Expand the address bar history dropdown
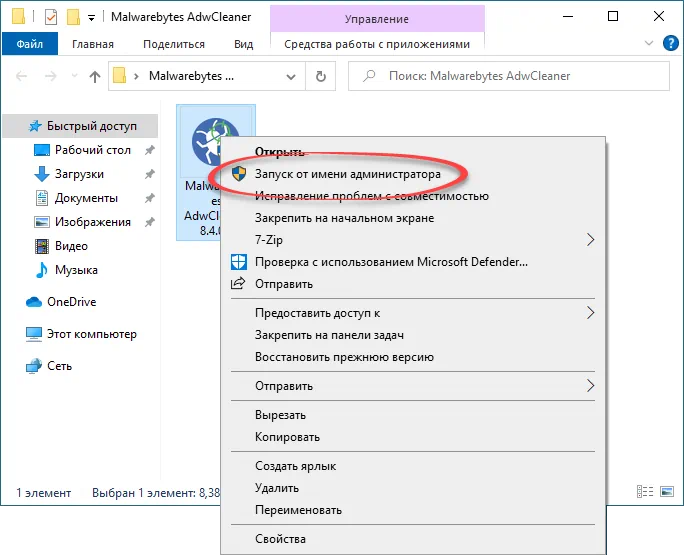The height and width of the screenshot is (555, 684). [291, 77]
